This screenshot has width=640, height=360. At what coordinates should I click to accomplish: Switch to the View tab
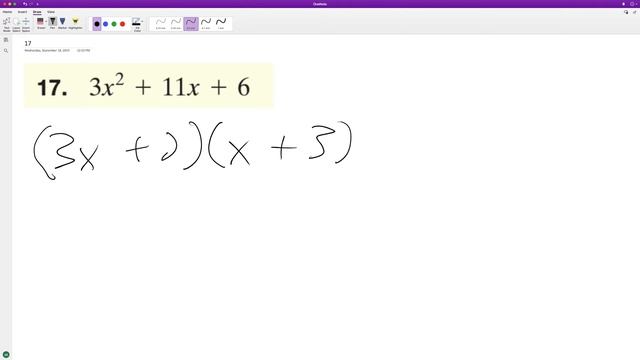pyautogui.click(x=51, y=12)
